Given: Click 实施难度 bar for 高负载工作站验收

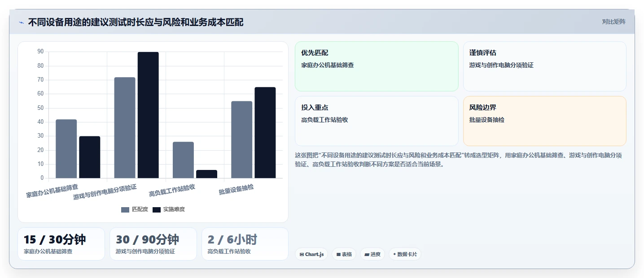Looking at the screenshot, I should (x=206, y=174).
